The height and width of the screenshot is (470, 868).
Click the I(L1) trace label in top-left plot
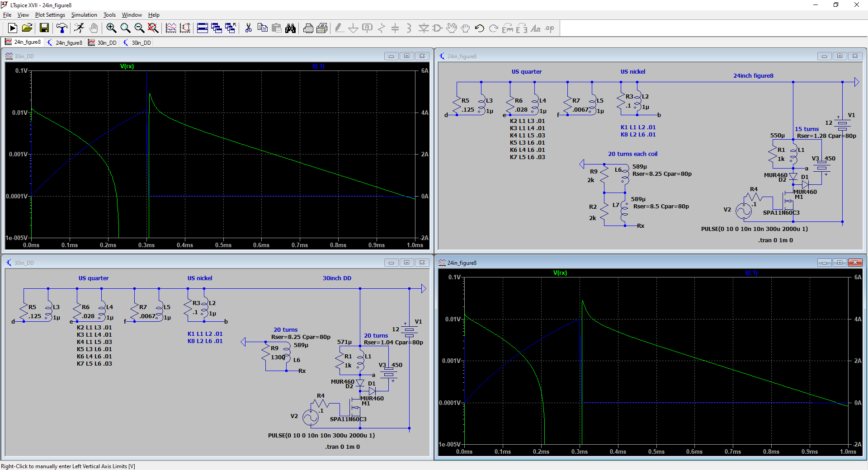[x=318, y=66]
